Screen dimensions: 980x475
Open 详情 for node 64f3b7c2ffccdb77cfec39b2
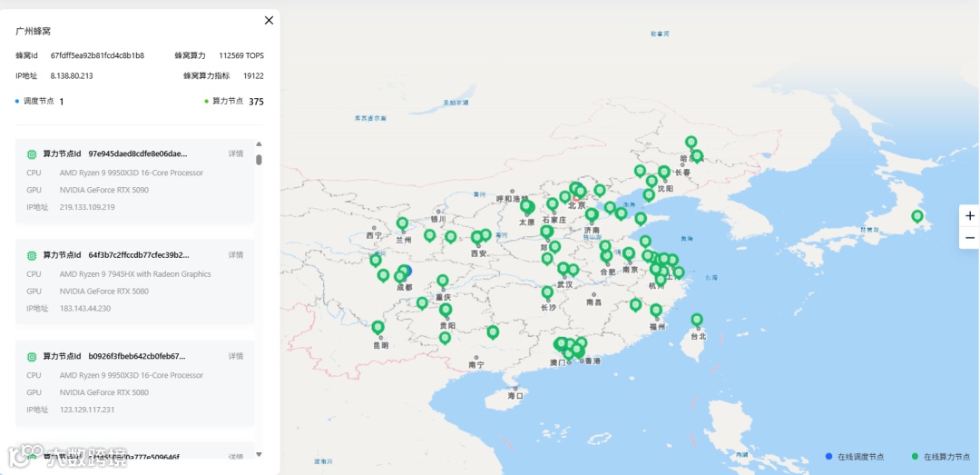coord(236,254)
